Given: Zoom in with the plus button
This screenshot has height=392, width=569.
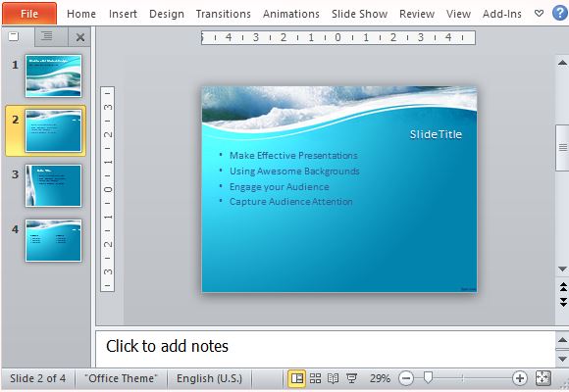Looking at the screenshot, I should coord(519,378).
